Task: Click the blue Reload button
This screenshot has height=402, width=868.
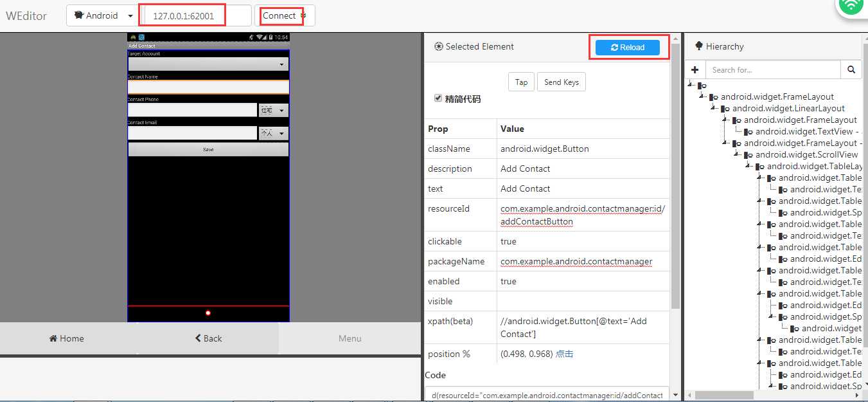Action: coord(628,48)
